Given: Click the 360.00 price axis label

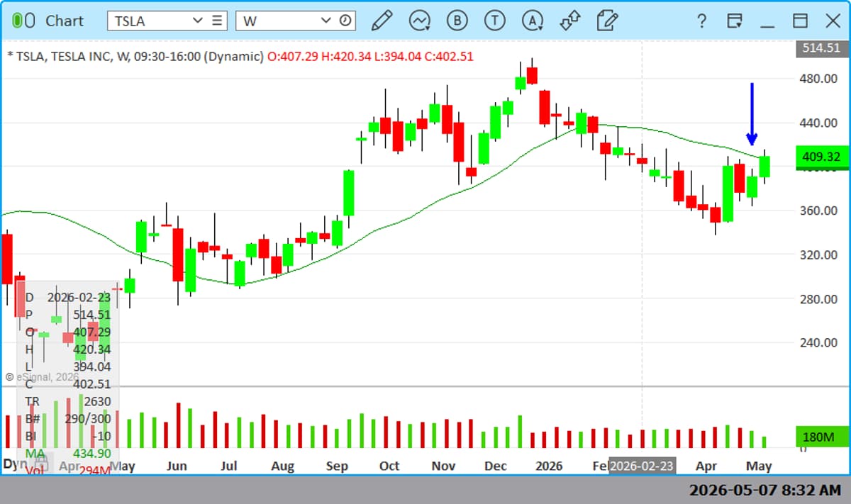Looking at the screenshot, I should tap(820, 211).
